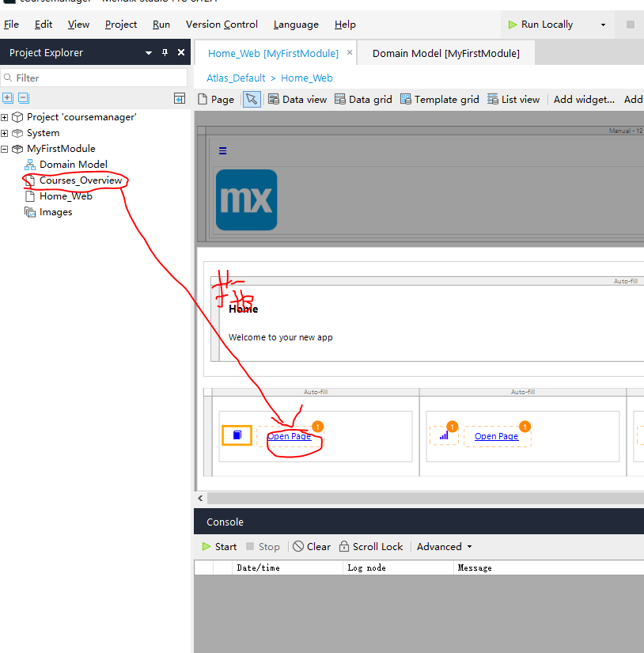The width and height of the screenshot is (644, 653).
Task: Switch to Domain Model [MyFirstModule] tab
Action: tap(446, 53)
